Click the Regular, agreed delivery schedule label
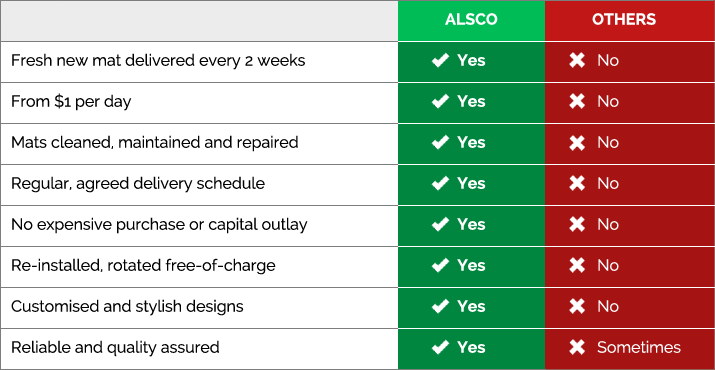 [138, 183]
